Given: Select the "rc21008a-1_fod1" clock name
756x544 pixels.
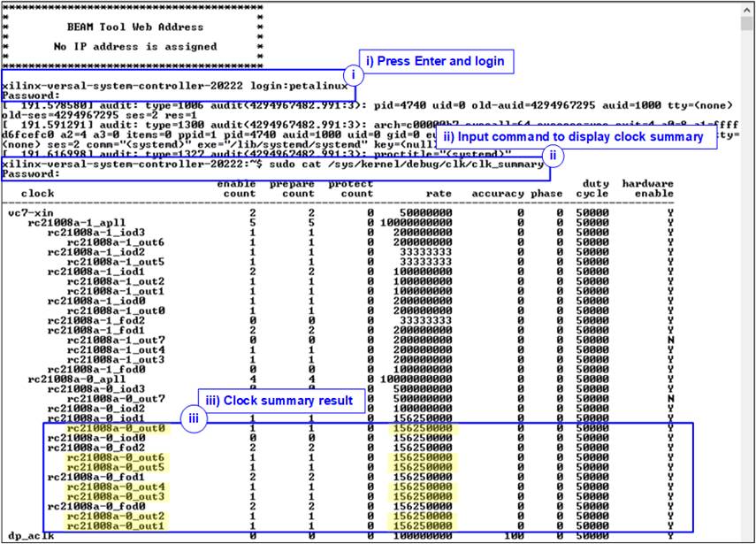Looking at the screenshot, I should coord(96,330).
